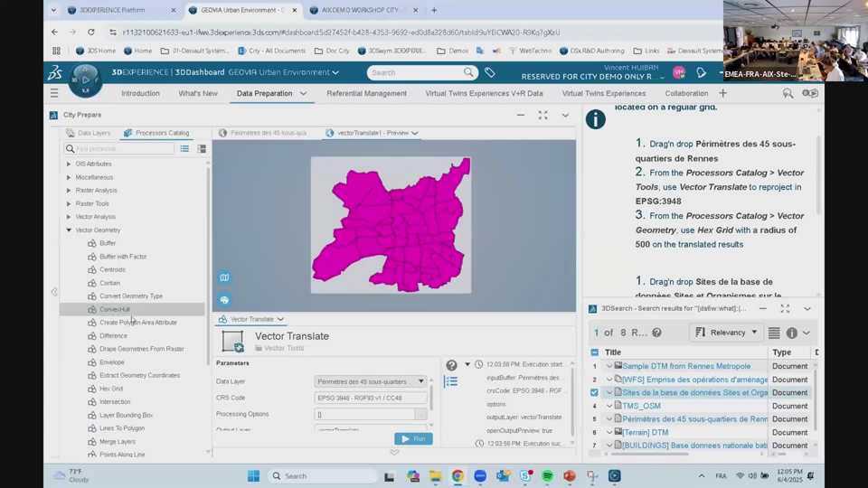
Task: Add a new dashboard tab with plus
Action: 723,93
